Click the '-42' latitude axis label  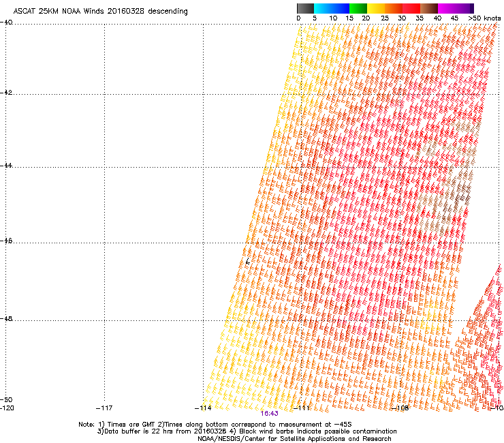pyautogui.click(x=6, y=93)
